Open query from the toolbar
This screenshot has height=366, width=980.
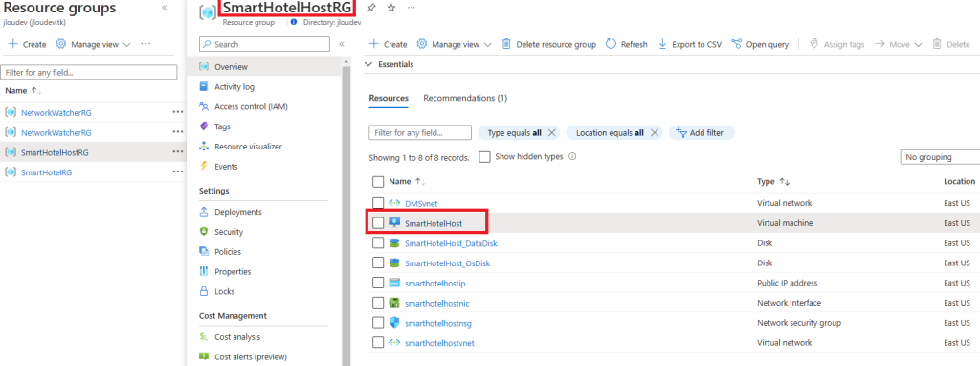click(760, 44)
